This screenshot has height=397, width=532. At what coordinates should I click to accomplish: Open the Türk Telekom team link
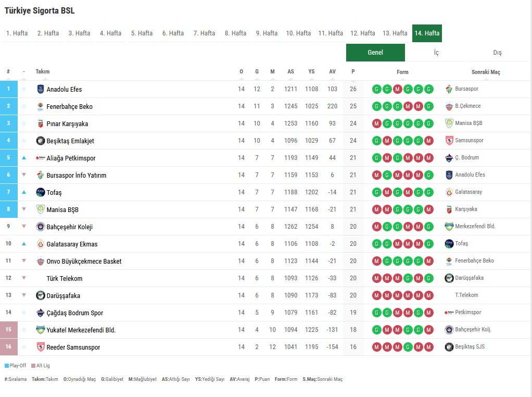[65, 279]
